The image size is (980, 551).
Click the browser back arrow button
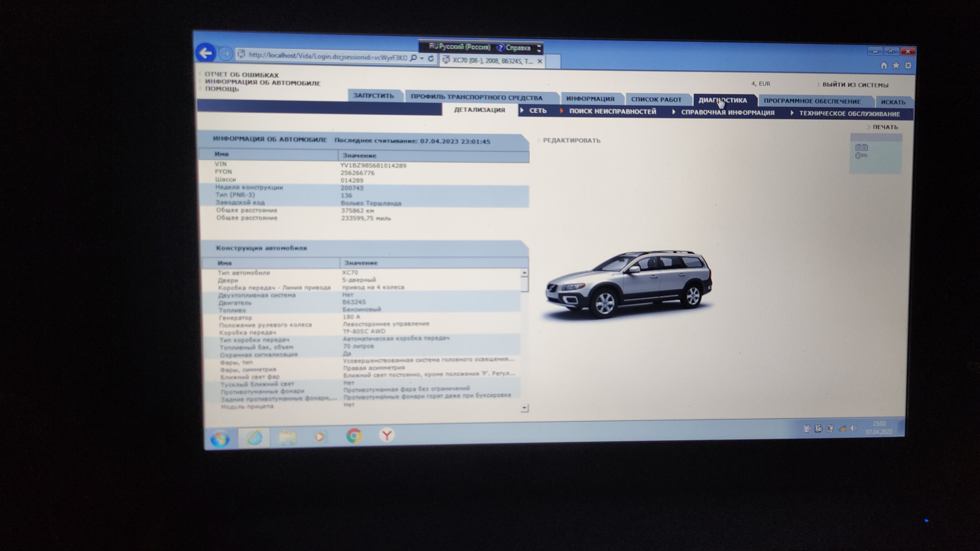[x=205, y=53]
